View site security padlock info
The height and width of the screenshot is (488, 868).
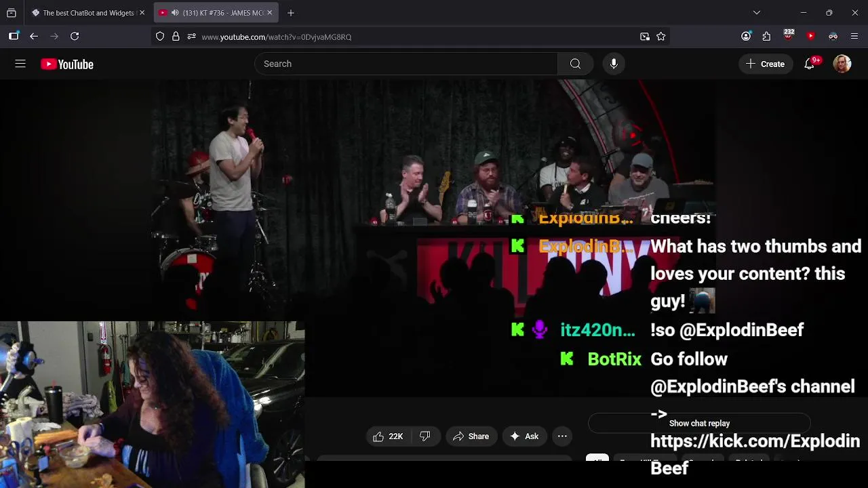[176, 37]
